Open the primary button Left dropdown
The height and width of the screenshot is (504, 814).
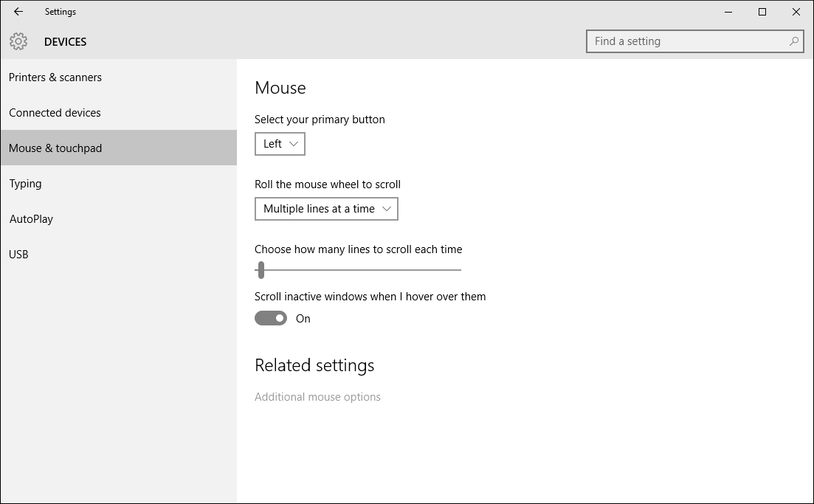coord(280,144)
